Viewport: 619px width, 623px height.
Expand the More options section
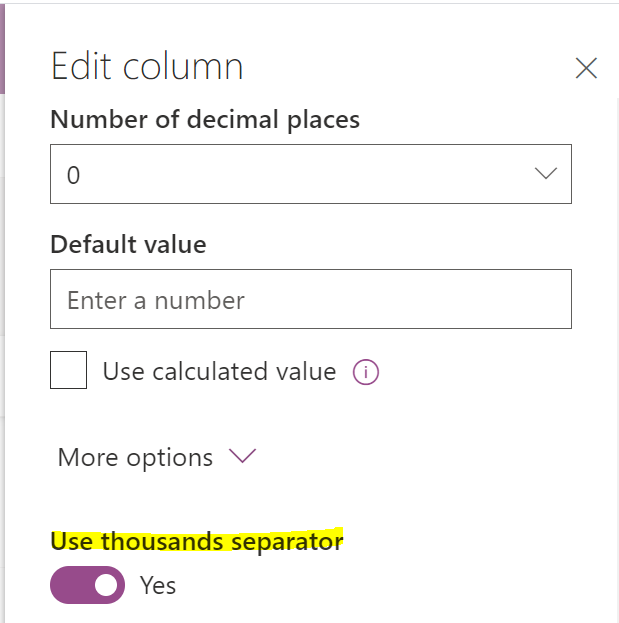pyautogui.click(x=136, y=458)
